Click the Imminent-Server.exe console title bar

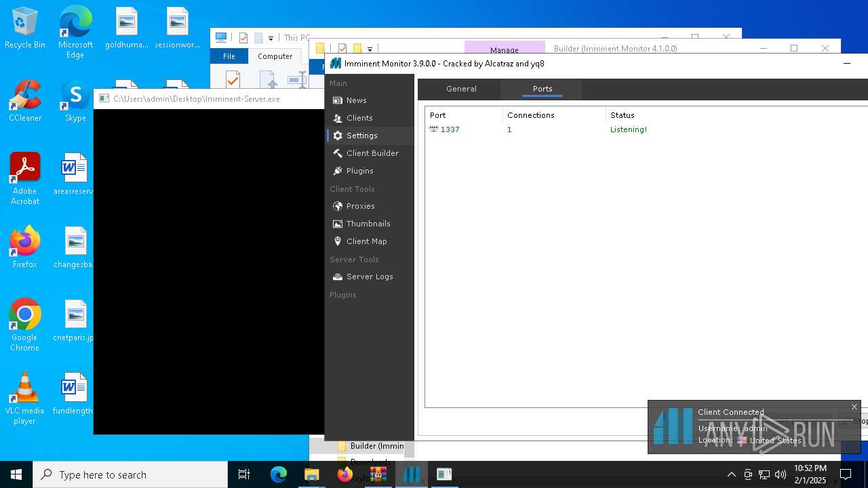[x=209, y=99]
